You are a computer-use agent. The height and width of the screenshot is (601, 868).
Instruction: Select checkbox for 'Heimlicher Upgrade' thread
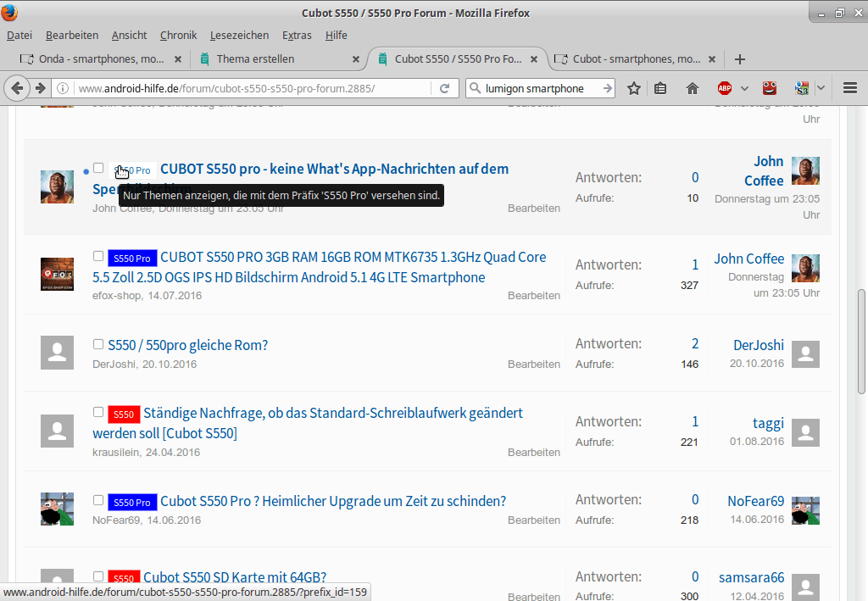click(x=98, y=500)
